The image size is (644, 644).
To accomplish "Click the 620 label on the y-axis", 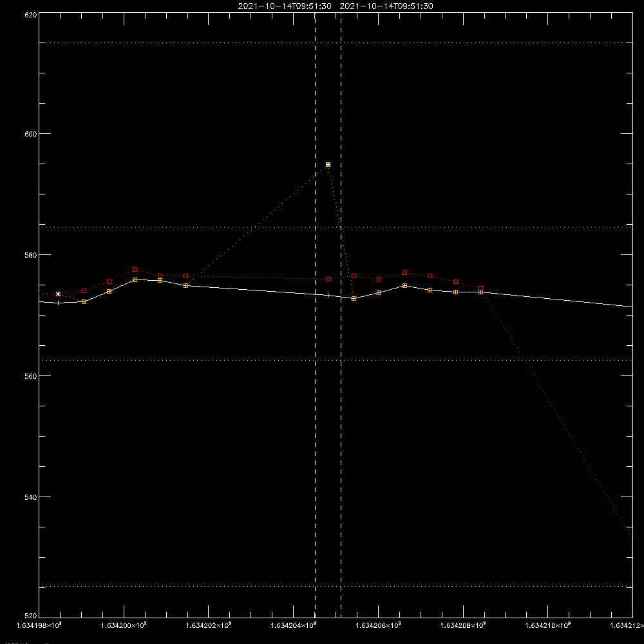I will 31,15.
